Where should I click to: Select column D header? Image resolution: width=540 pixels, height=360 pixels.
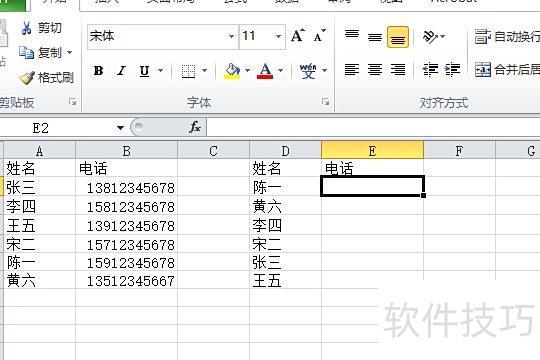285,151
